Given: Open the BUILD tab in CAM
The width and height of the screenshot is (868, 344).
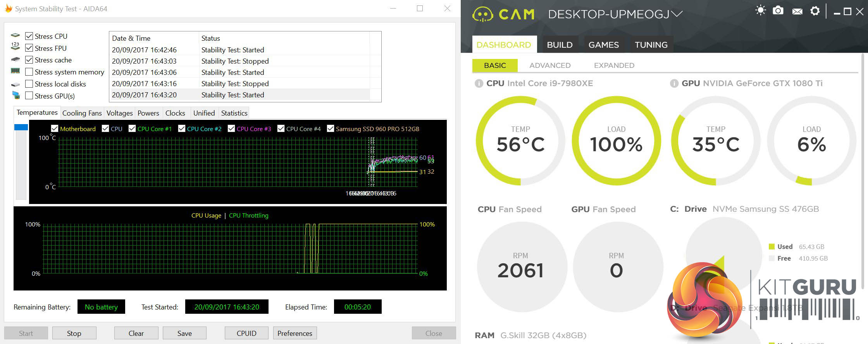Looking at the screenshot, I should coord(560,45).
